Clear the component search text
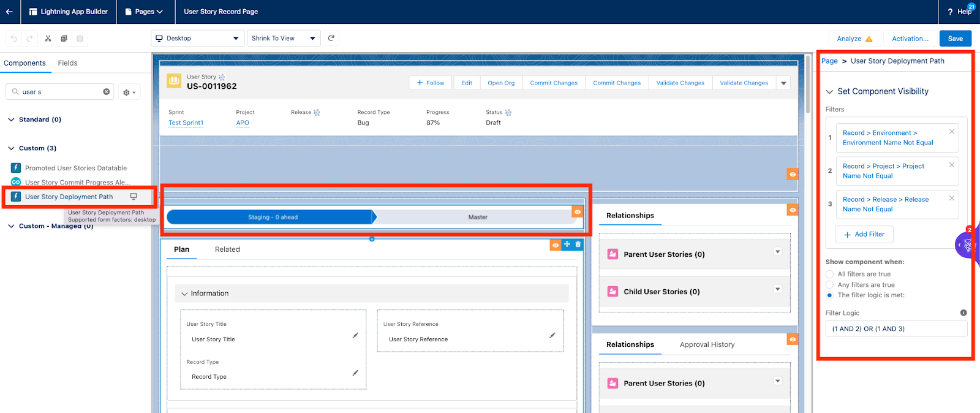The height and width of the screenshot is (413, 980). [x=107, y=92]
